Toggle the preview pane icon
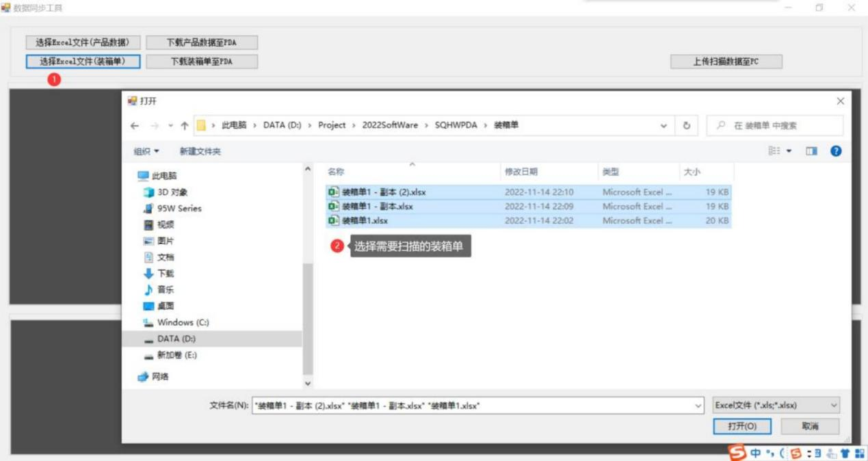This screenshot has width=868, height=461. 812,151
